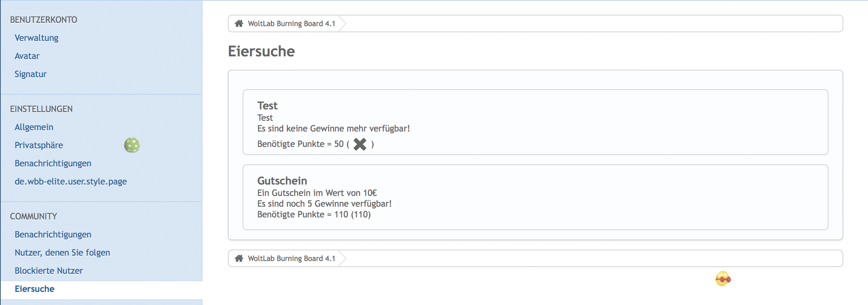The width and height of the screenshot is (868, 305).
Task: Click WoltLab Burning Board 4.1 bottom breadcrumb link
Action: click(x=292, y=258)
